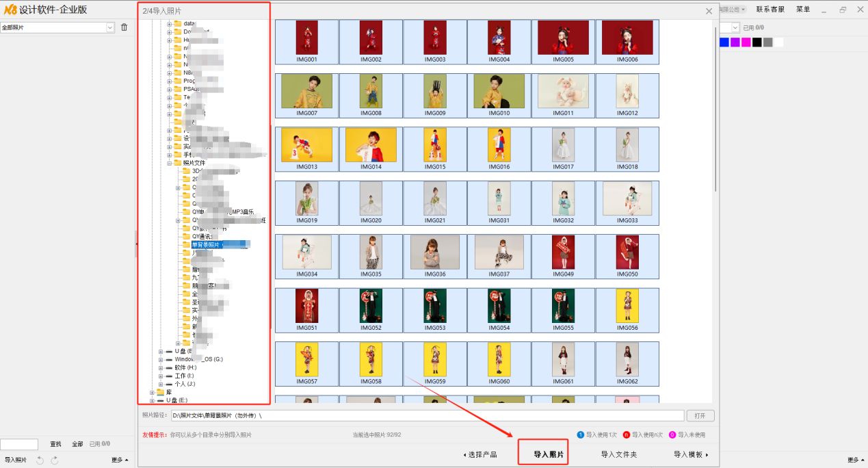This screenshot has width=868, height=468.
Task: Click the trash can delete icon
Action: click(x=124, y=27)
